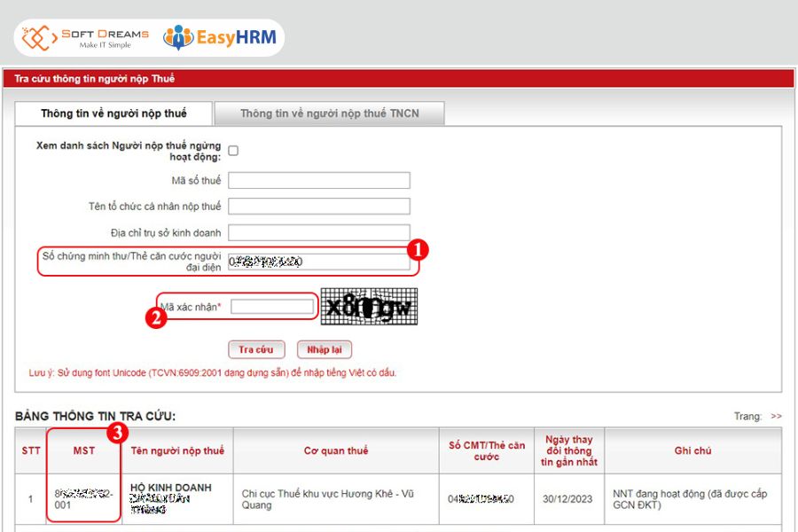Screen dimensions: 798x532
Task: Tick the inactive taxpayers list checkbox
Action: [233, 151]
